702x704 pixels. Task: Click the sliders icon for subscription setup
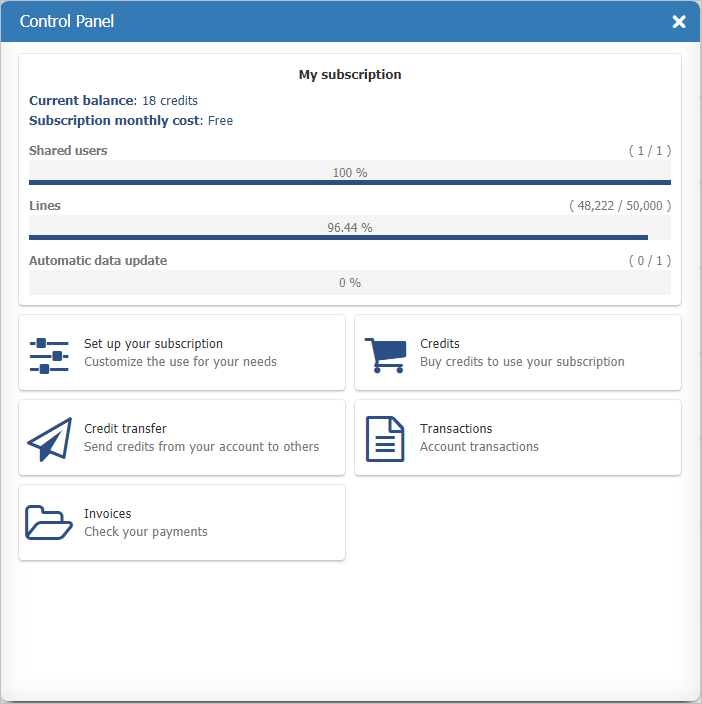pos(49,355)
